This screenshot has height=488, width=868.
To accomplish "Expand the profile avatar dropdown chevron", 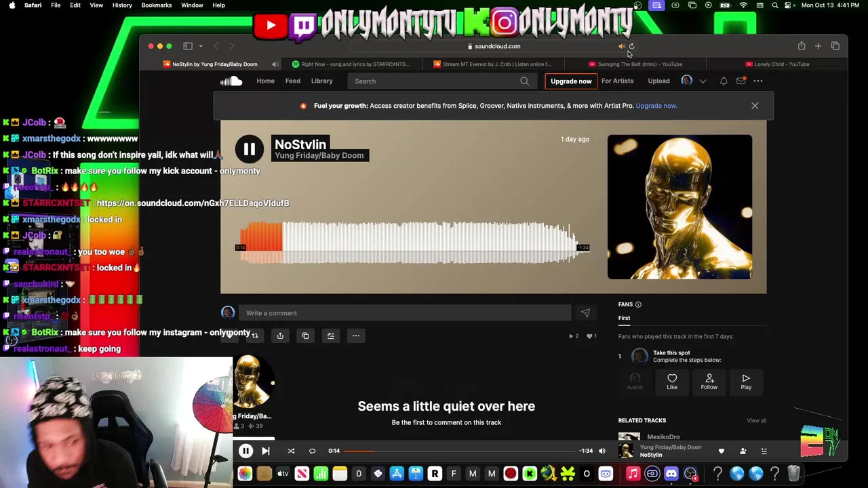I will pos(703,81).
